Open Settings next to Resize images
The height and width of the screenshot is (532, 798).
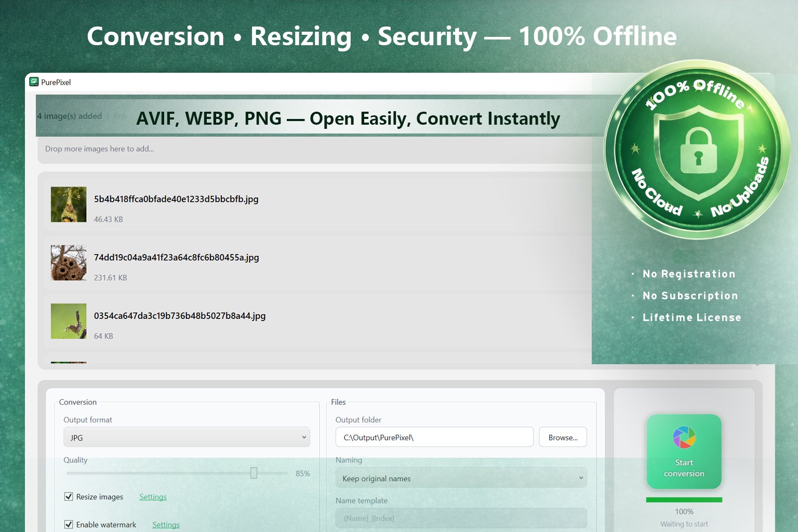[152, 497]
